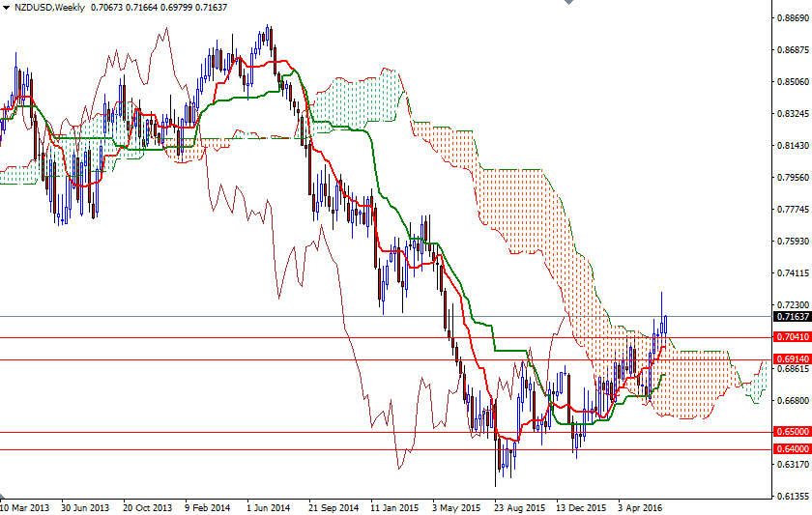Click the 0.88690 value on price scale
Screen dimensions: 812x515
pyautogui.click(x=792, y=17)
